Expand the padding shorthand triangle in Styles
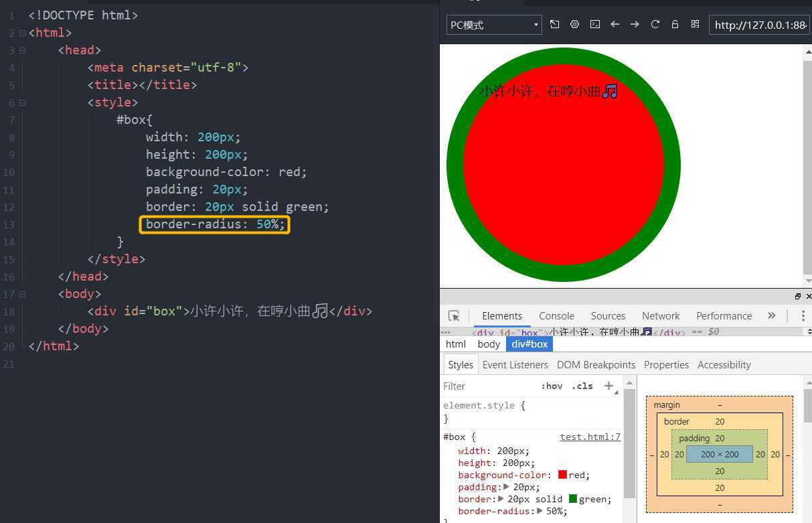The height and width of the screenshot is (523, 812). (x=506, y=487)
